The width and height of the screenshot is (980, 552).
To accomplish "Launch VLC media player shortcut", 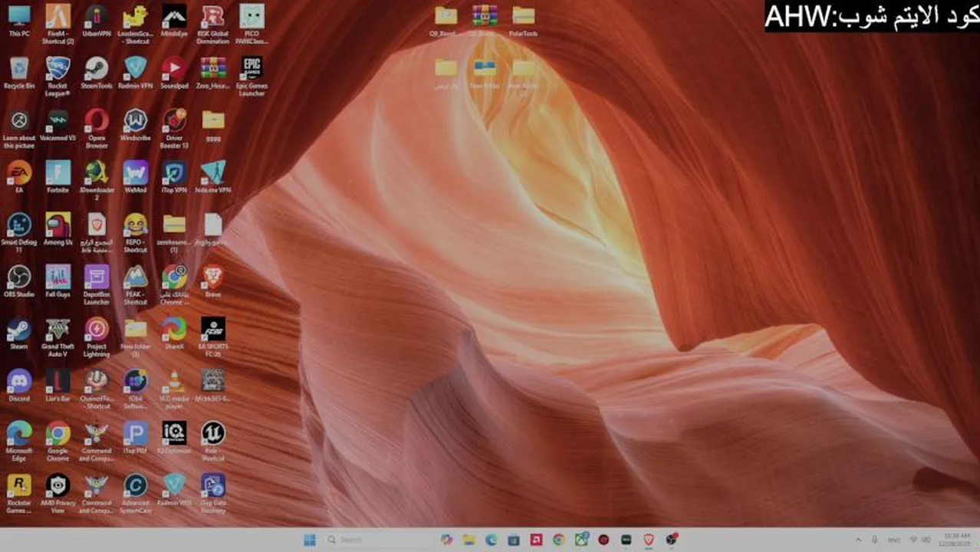I will 174,389.
